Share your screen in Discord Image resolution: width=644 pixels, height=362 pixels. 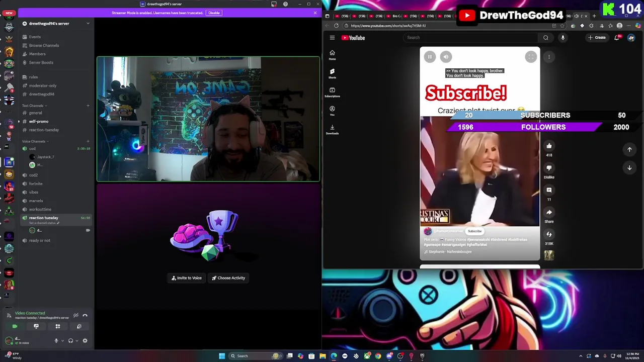pyautogui.click(x=36, y=326)
